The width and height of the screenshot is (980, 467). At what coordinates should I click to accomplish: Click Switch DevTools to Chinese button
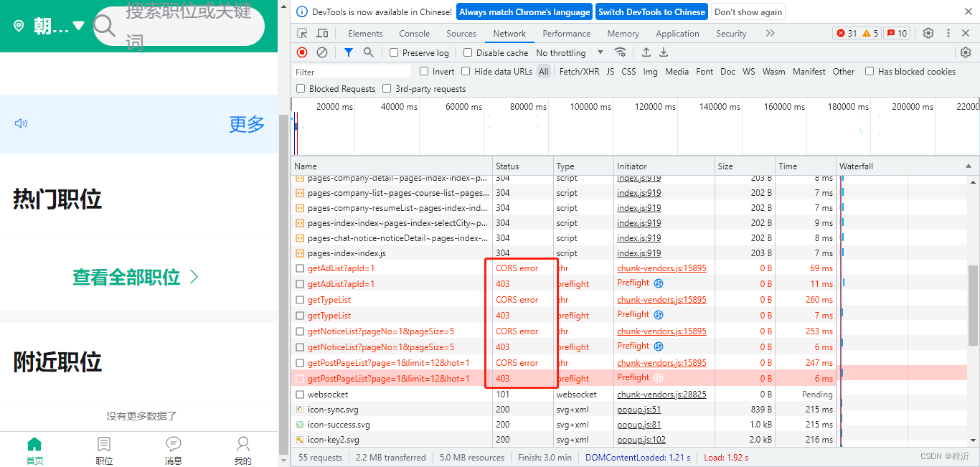pos(651,11)
